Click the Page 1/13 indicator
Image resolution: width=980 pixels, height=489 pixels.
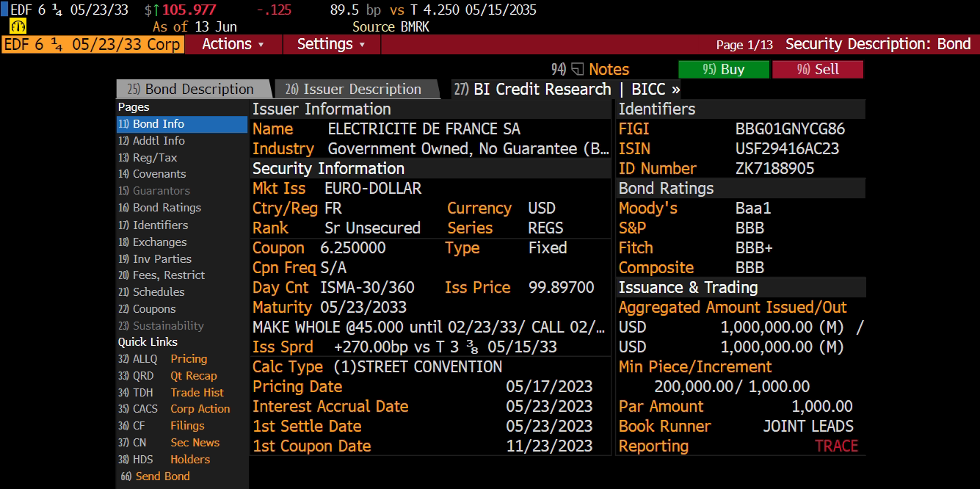tap(744, 45)
